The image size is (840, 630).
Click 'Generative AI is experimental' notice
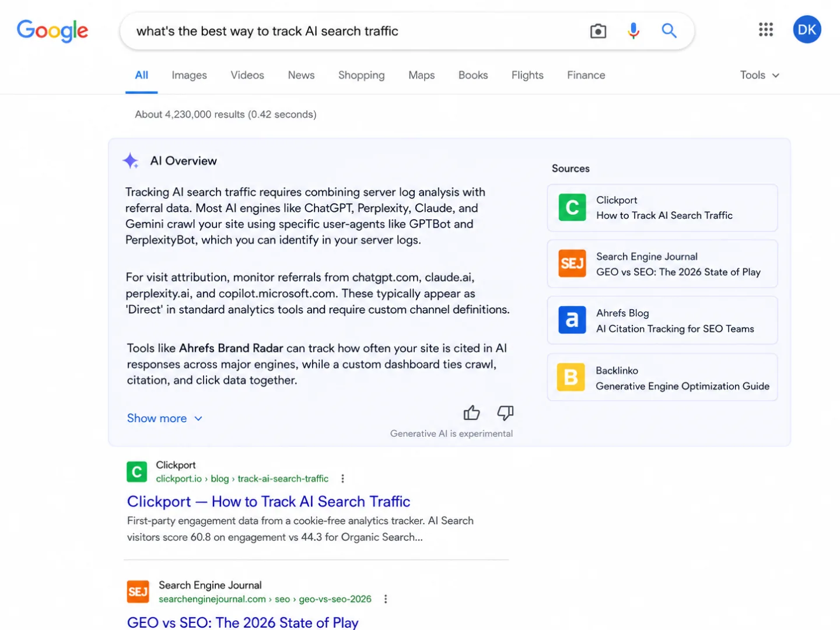[452, 433]
